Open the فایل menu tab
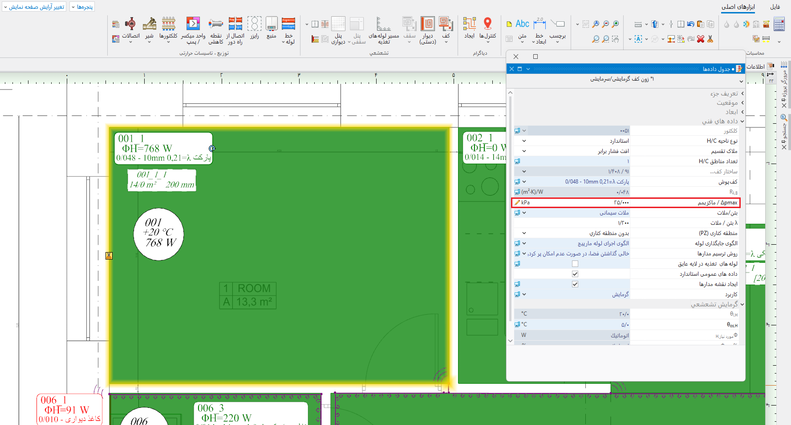 tap(775, 7)
